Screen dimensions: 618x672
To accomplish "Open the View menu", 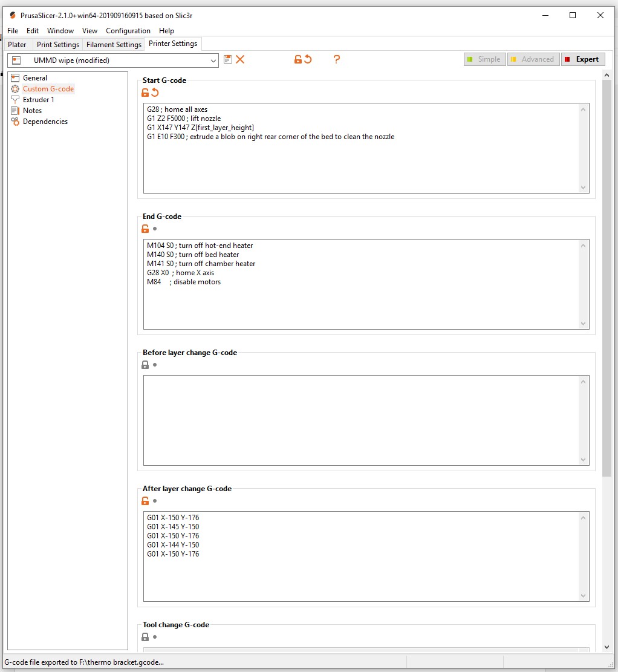I will (89, 31).
